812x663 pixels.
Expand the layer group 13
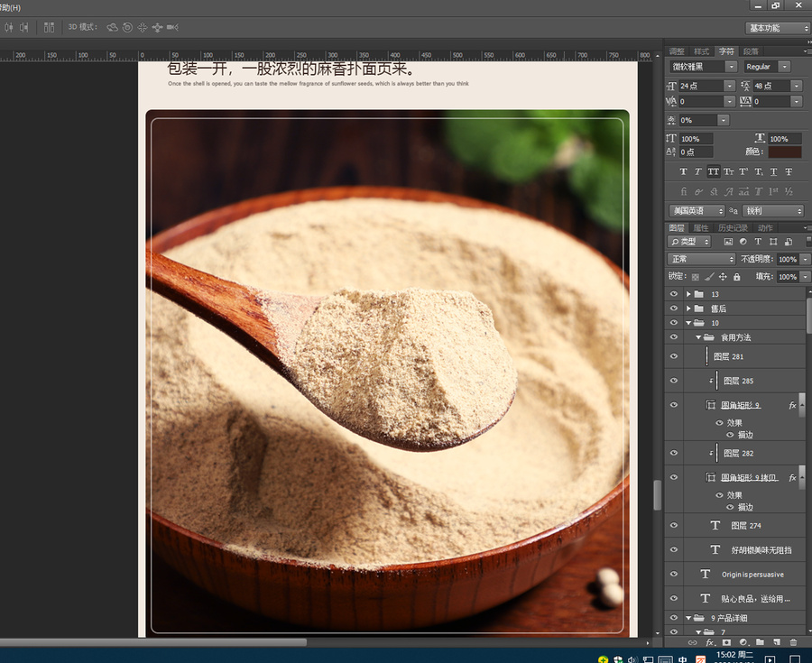pyautogui.click(x=688, y=294)
